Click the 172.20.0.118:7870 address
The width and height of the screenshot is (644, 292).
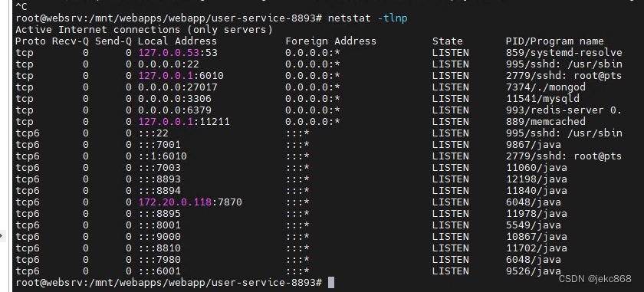pos(190,202)
